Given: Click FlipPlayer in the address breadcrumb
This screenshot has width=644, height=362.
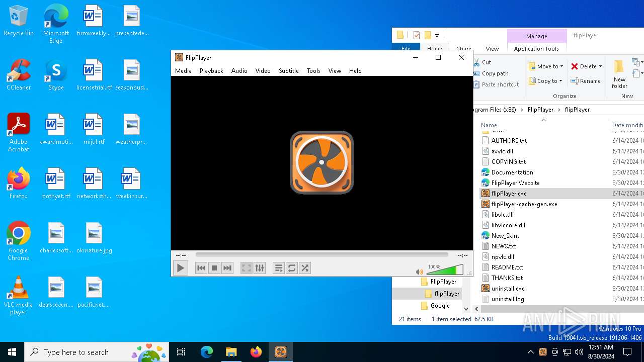Looking at the screenshot, I should click(x=540, y=110).
